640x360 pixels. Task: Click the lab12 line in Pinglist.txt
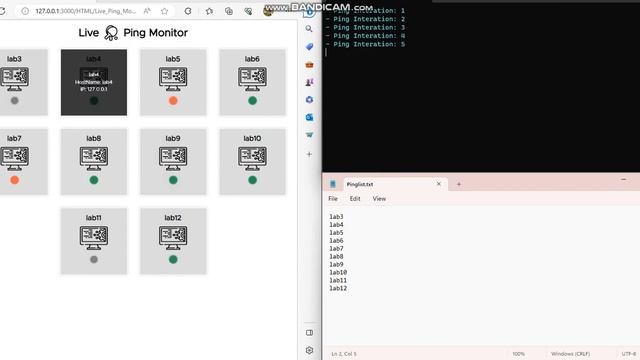[x=338, y=288]
